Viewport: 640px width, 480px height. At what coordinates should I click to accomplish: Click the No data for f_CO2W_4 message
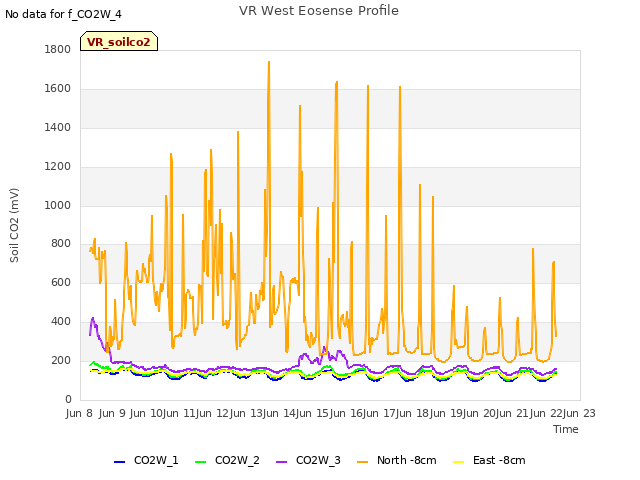click(x=63, y=14)
